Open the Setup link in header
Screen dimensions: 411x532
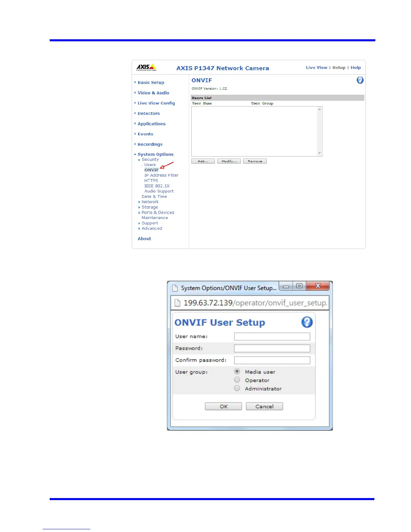(339, 68)
